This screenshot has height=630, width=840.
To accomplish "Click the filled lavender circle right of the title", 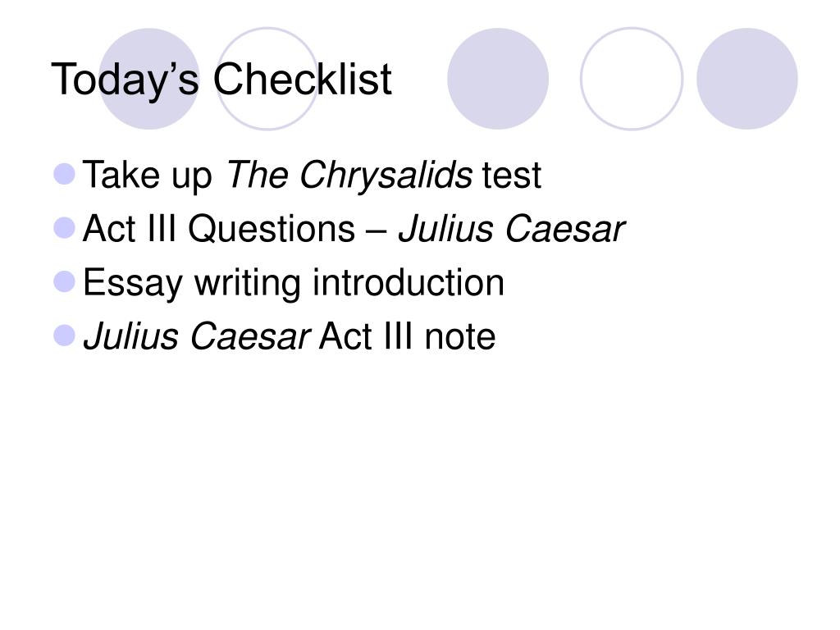I will 498,79.
